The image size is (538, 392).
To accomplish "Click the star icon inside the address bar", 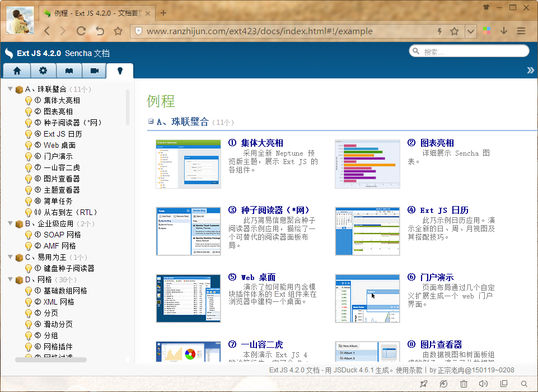I will [x=454, y=31].
